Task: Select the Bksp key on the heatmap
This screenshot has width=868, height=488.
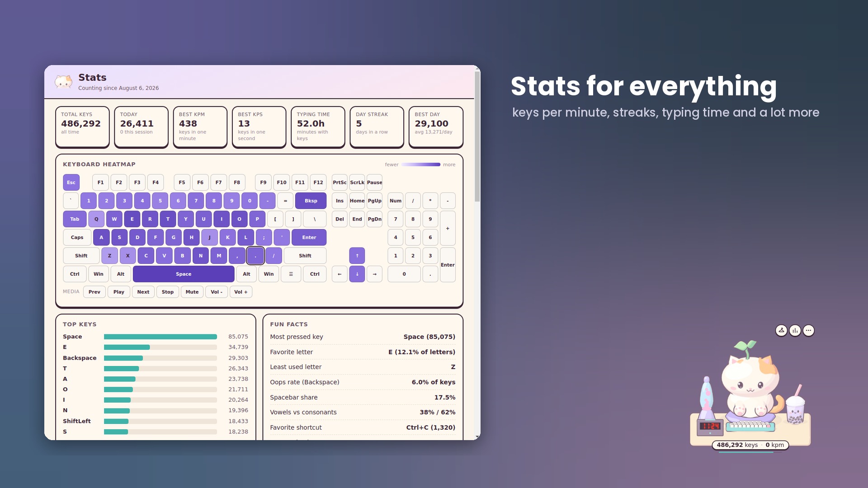Action: click(x=311, y=201)
